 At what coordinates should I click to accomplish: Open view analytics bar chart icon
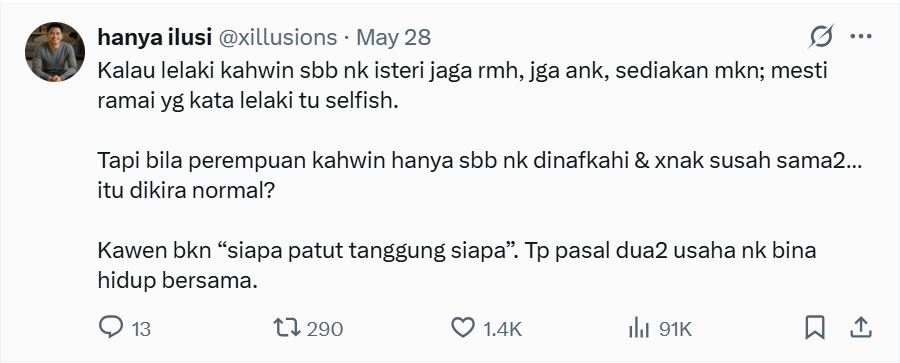tap(639, 328)
